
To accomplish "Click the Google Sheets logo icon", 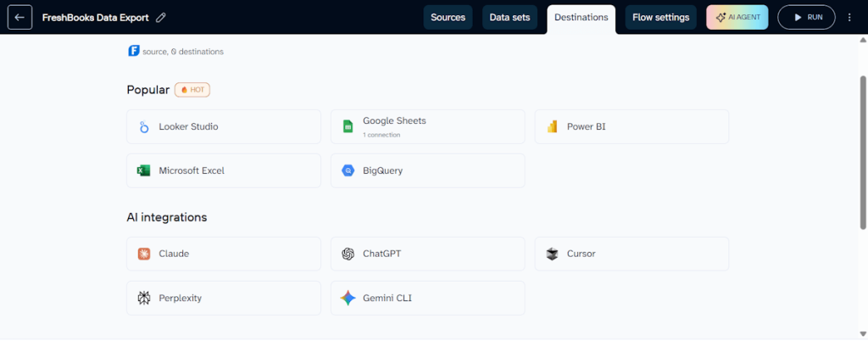I will 348,126.
